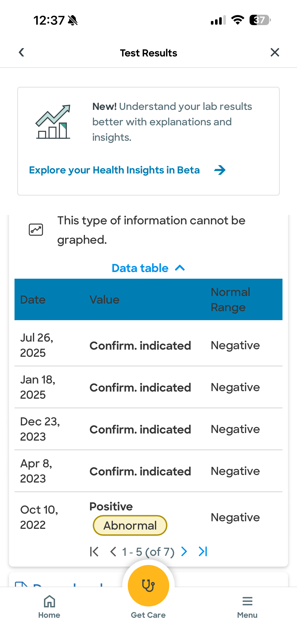Viewport: 297px width, 644px height.
Task: Tap the Date column header
Action: pyautogui.click(x=33, y=299)
